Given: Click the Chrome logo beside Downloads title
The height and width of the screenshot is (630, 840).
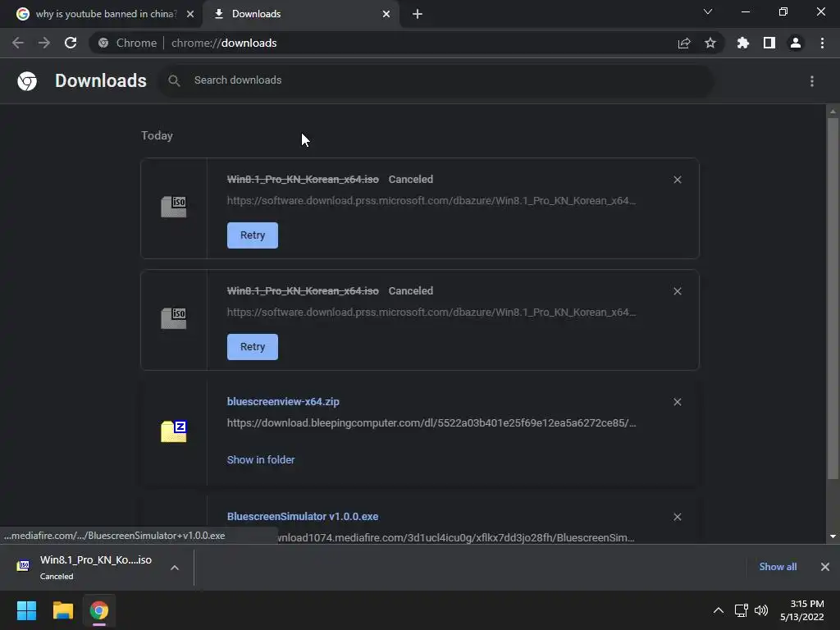Looking at the screenshot, I should (27, 81).
